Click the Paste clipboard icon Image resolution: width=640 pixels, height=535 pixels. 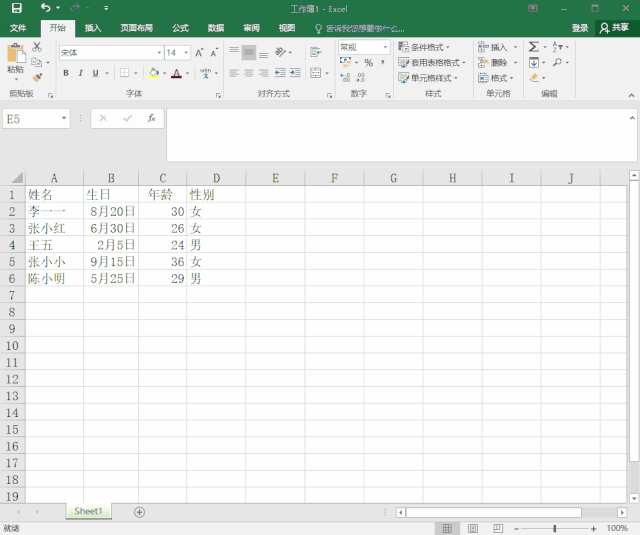(x=16, y=53)
